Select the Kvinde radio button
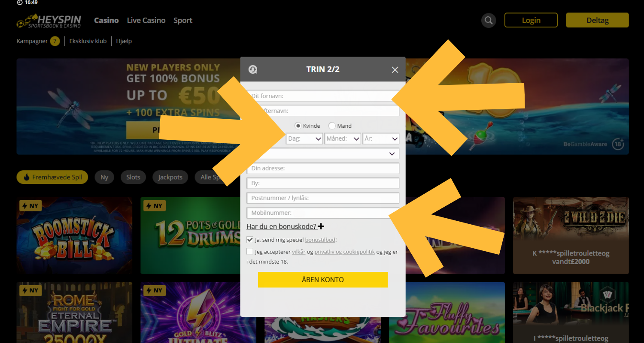Screen dimensions: 644x343 pyautogui.click(x=298, y=126)
